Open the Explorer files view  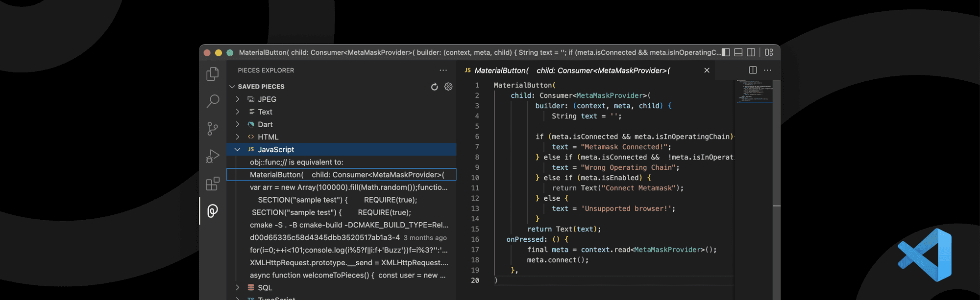pyautogui.click(x=213, y=74)
